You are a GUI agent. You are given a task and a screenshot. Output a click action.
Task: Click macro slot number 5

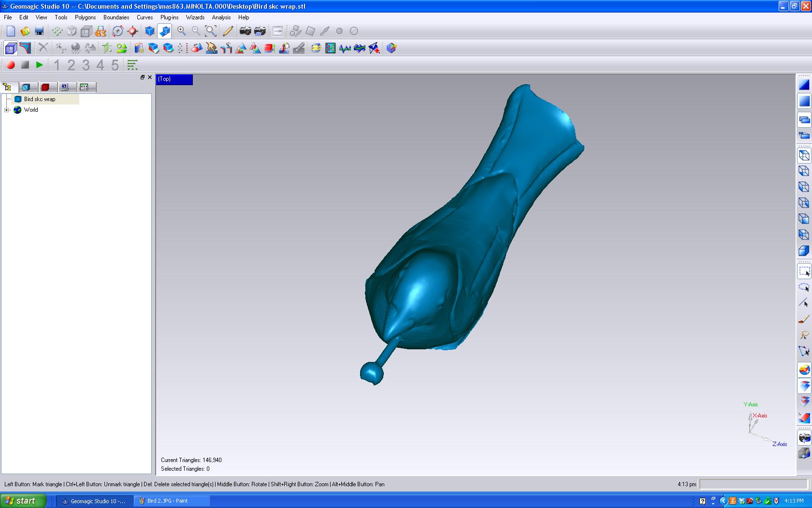coord(115,65)
